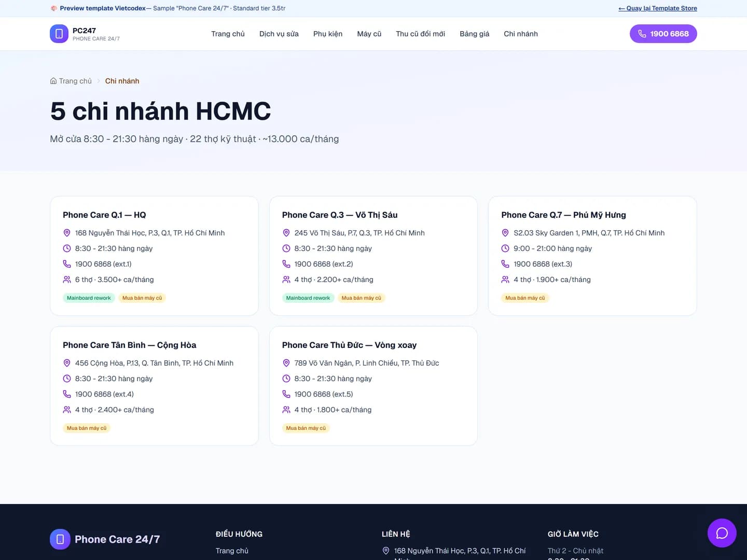Click footer location pin icon under LIÊN HỆ
Viewport: 747px width, 560px height.
(386, 551)
